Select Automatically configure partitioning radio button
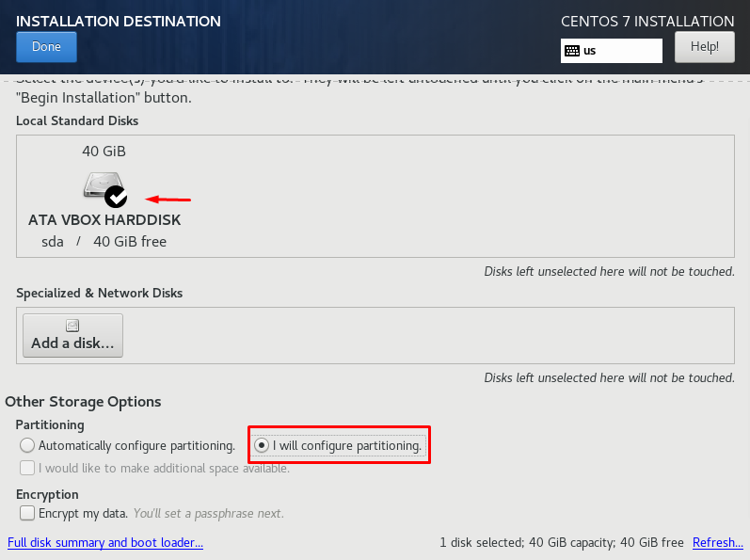The width and height of the screenshot is (750, 560). 27,445
